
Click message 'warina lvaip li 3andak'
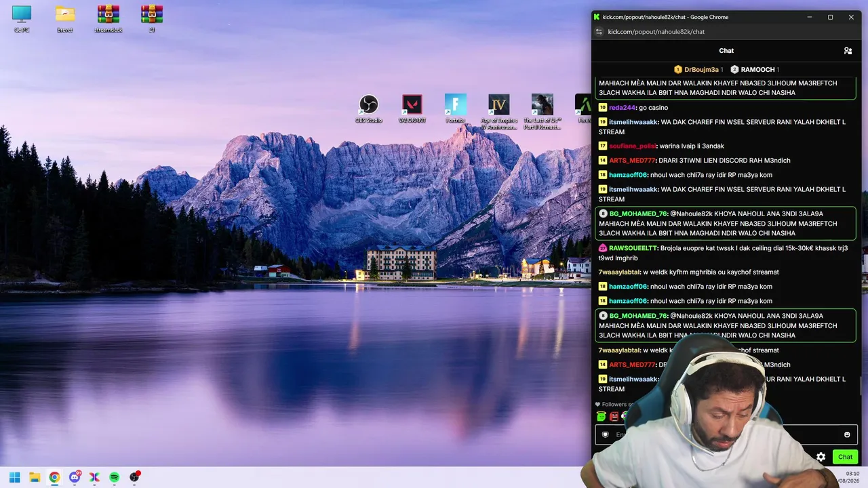click(x=692, y=146)
